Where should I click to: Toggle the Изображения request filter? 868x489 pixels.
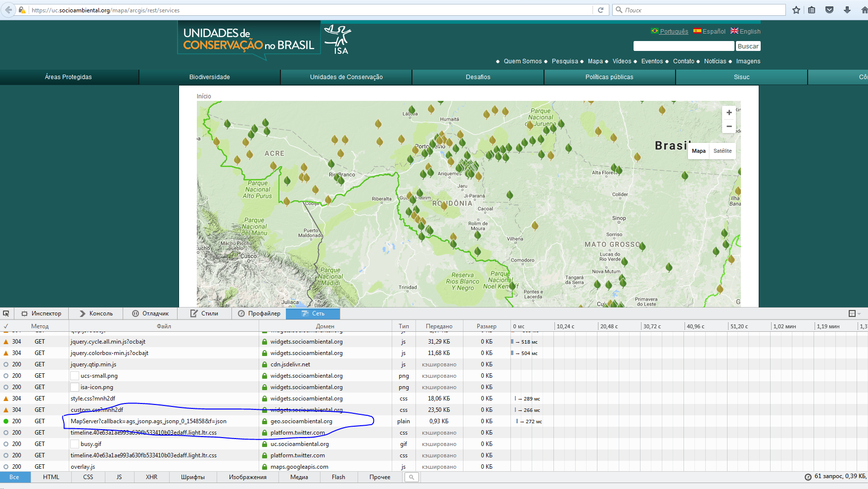click(247, 477)
